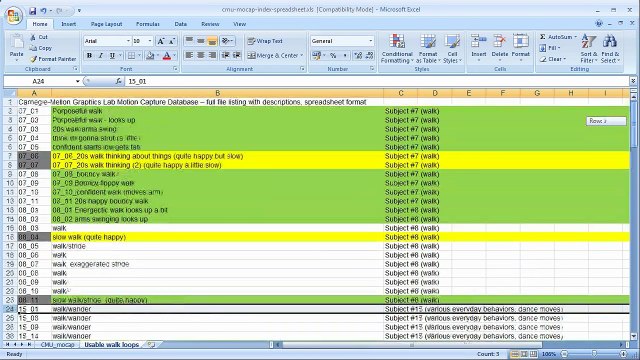640x360 pixels.
Task: Apply fill color to cells
Action: pos(150,56)
